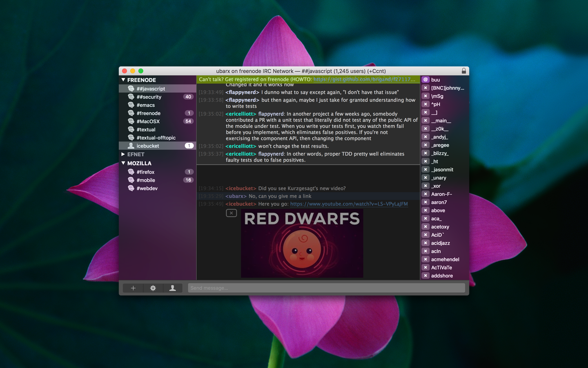Expand the EFNET server section
Screen dimensions: 588x368
point(123,154)
